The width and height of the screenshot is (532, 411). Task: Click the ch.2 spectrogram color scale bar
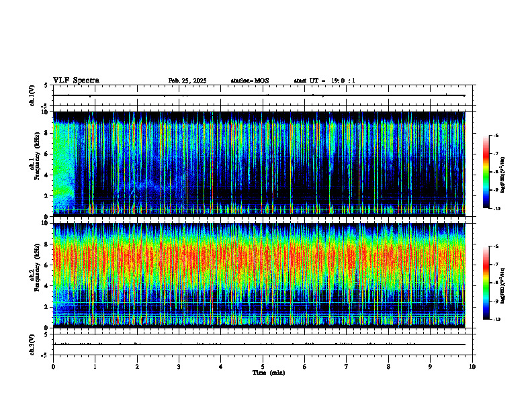pos(486,283)
